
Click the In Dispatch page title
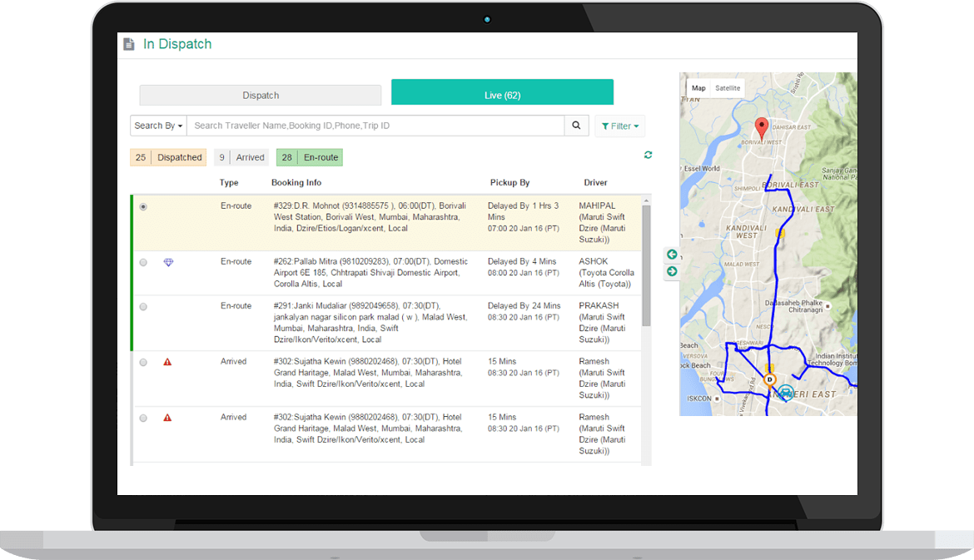(177, 44)
